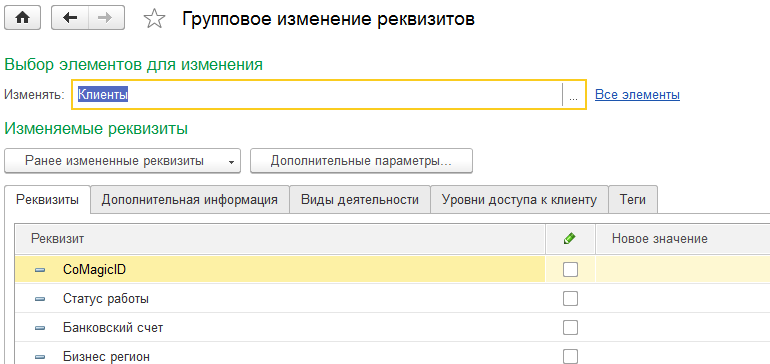Select the Статус работы row icon
The image size is (770, 364).
40,299
